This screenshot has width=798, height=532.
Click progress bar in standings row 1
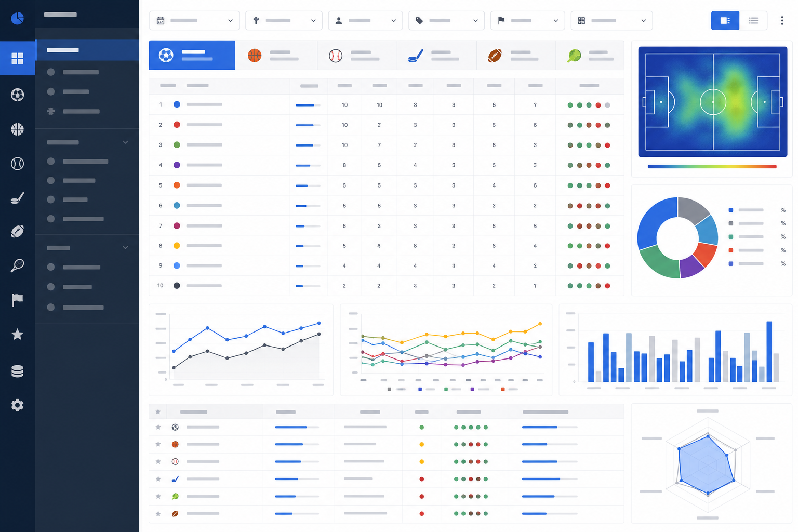click(308, 105)
